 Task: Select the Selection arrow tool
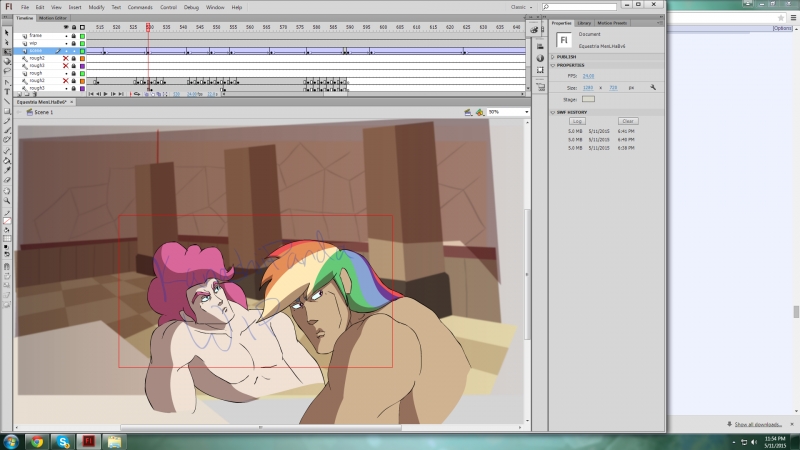tap(7, 32)
